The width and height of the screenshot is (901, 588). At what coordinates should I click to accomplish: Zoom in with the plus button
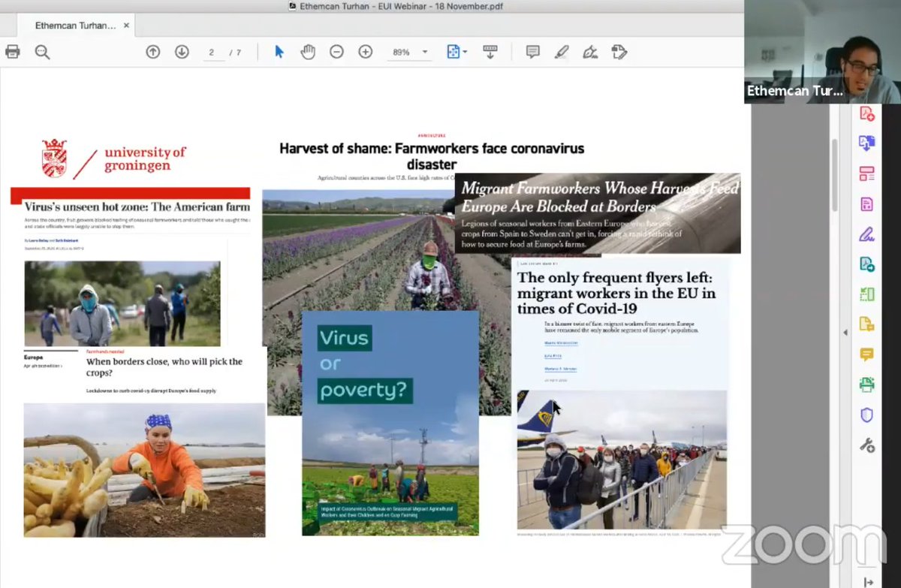[365, 52]
